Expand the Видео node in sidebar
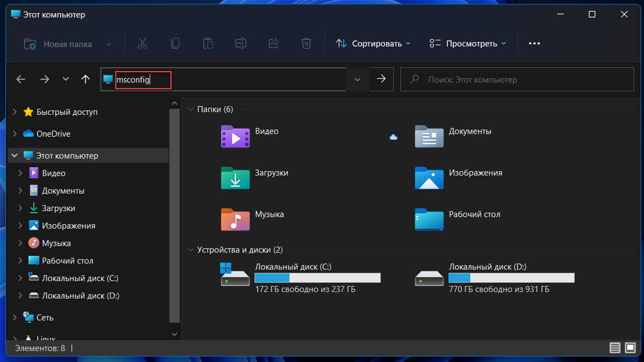 pyautogui.click(x=20, y=173)
